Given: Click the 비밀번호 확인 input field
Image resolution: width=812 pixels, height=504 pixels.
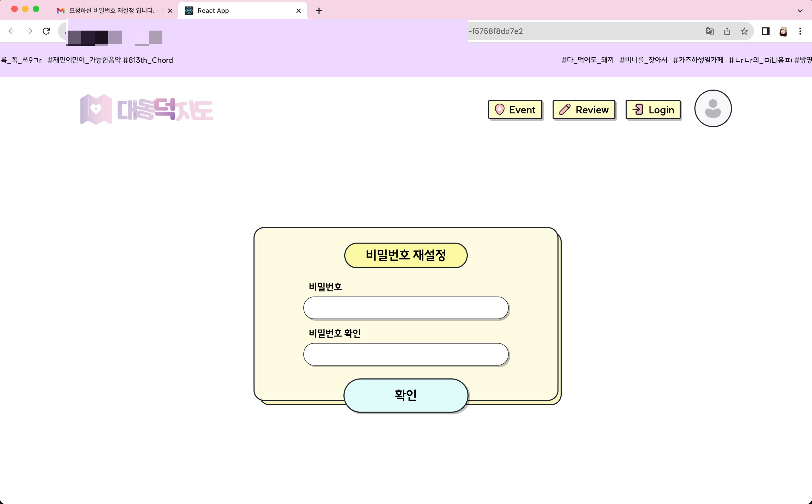Looking at the screenshot, I should click(x=405, y=354).
